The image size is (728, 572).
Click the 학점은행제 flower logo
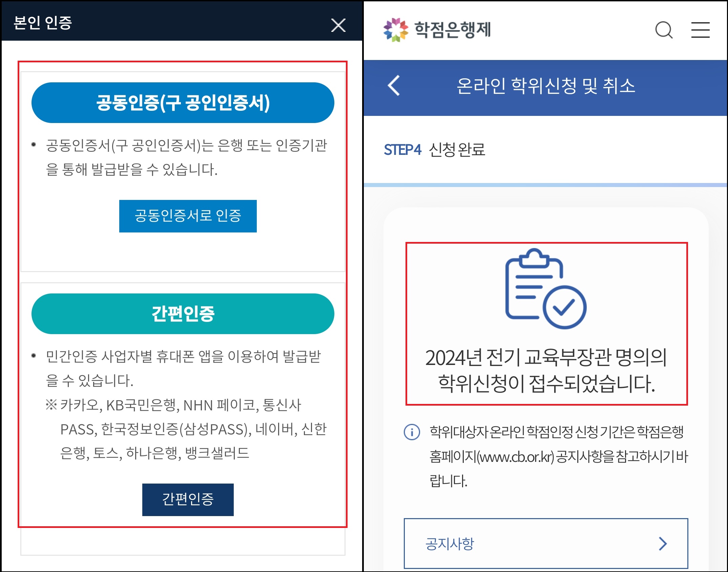396,30
